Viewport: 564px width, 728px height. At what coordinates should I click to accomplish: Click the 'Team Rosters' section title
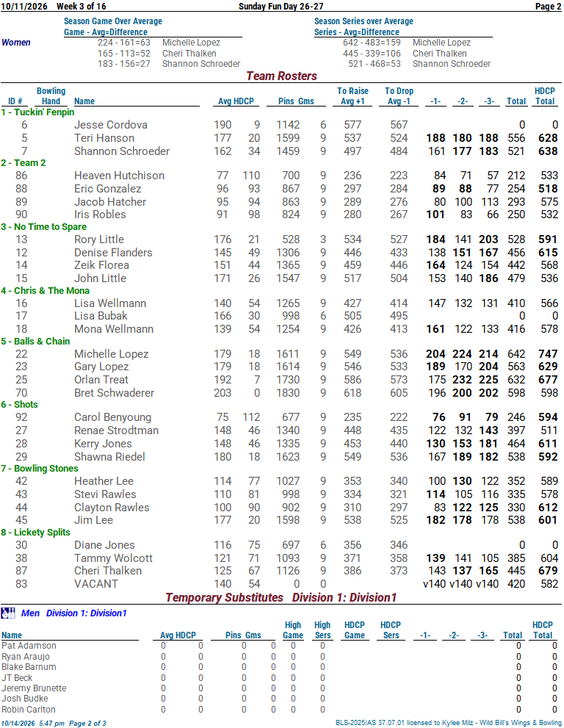click(281, 76)
